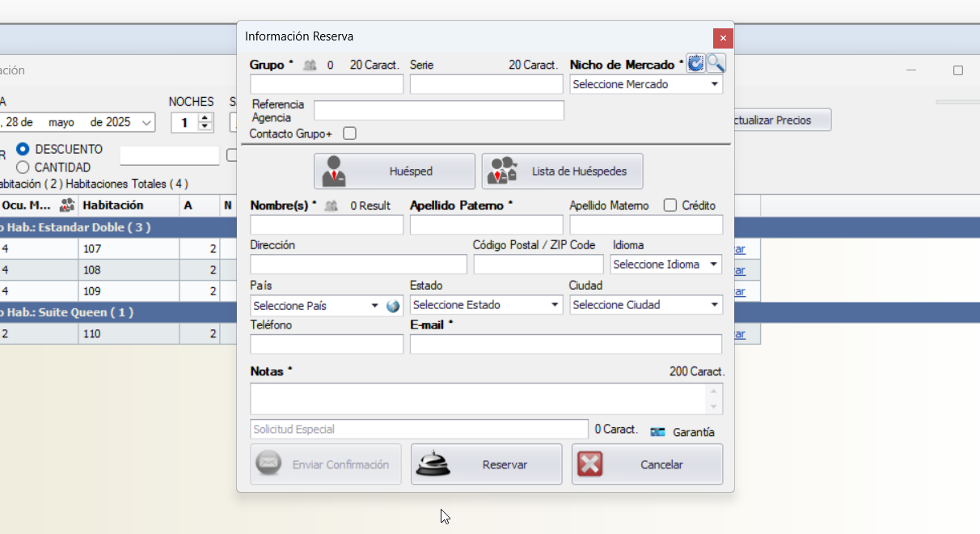Open the Seleccione Ciudad dropdown

click(x=646, y=305)
